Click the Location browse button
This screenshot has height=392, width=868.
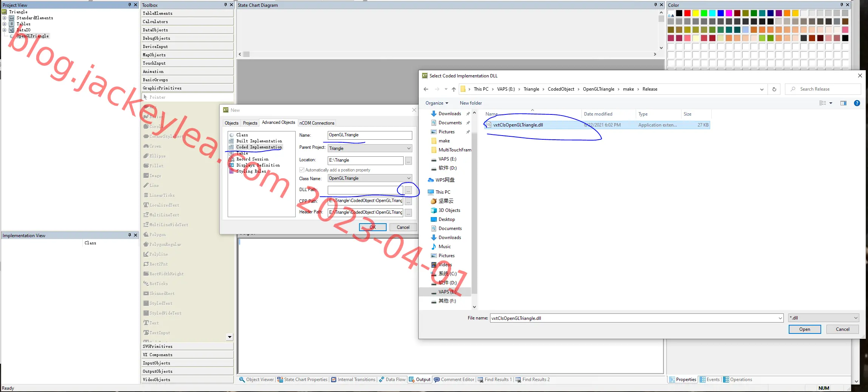click(408, 161)
